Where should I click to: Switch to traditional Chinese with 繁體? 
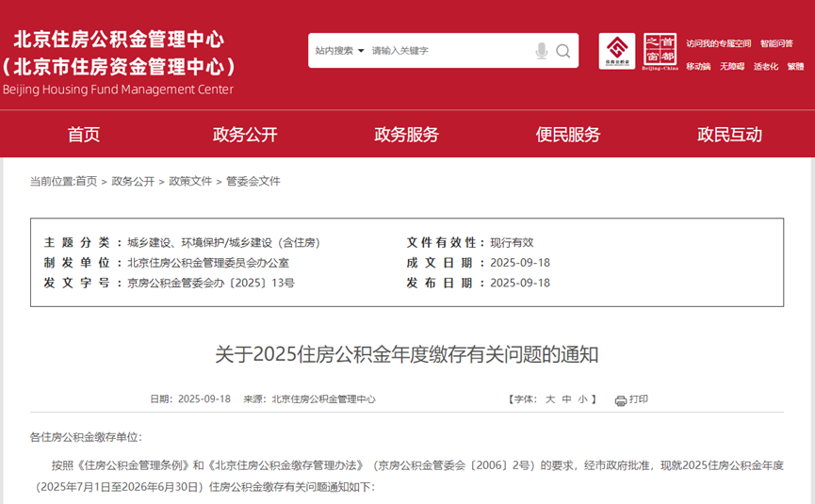coord(795,67)
